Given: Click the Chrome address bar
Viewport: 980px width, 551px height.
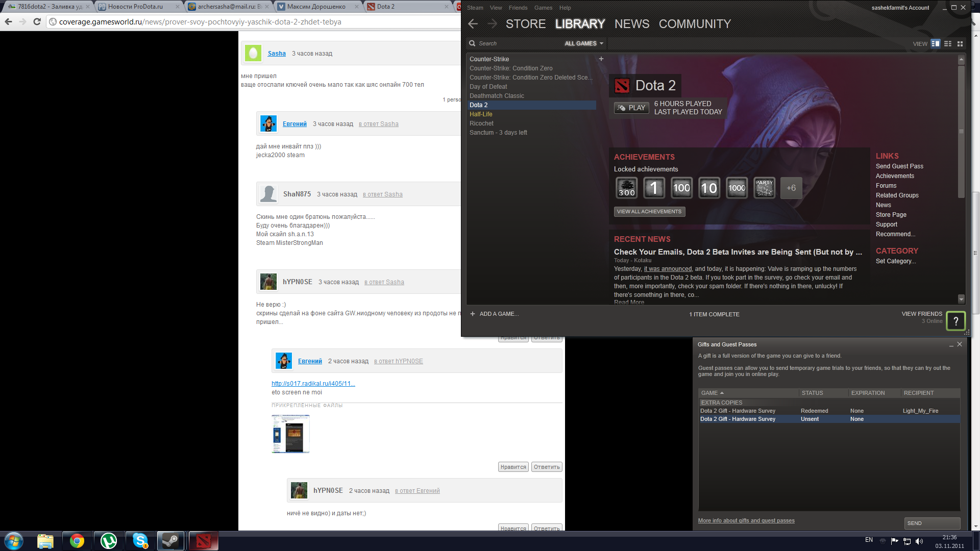Looking at the screenshot, I should tap(255, 22).
